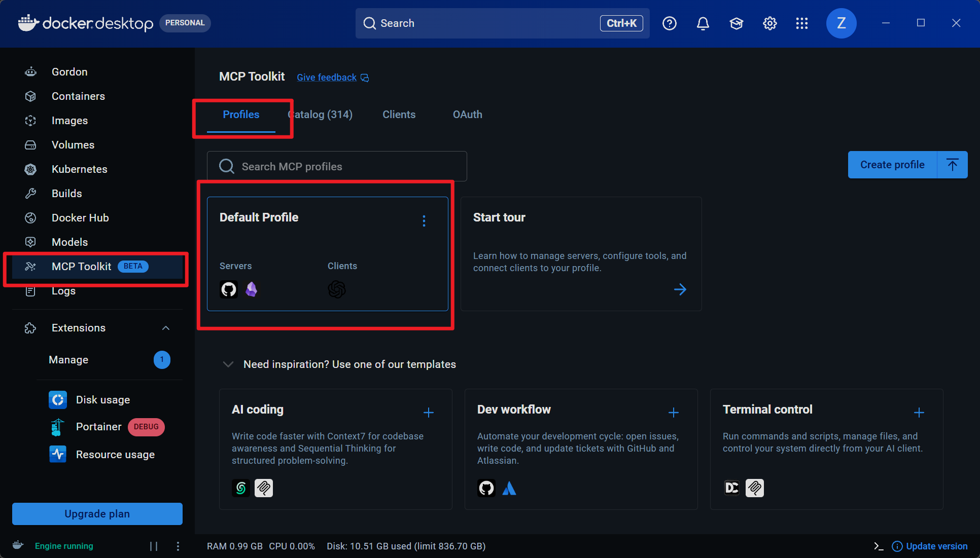Click the Portainer extension icon
The image size is (980, 558).
coord(58,427)
